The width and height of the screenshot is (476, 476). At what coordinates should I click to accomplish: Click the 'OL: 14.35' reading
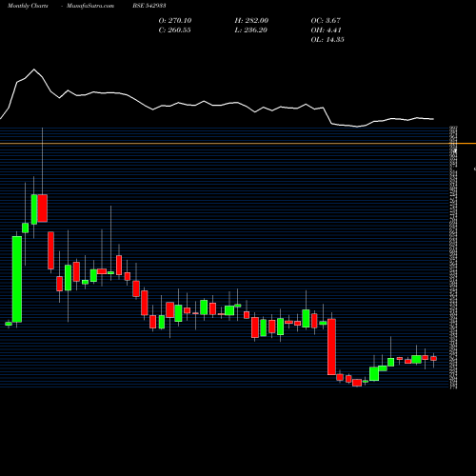(x=327, y=40)
